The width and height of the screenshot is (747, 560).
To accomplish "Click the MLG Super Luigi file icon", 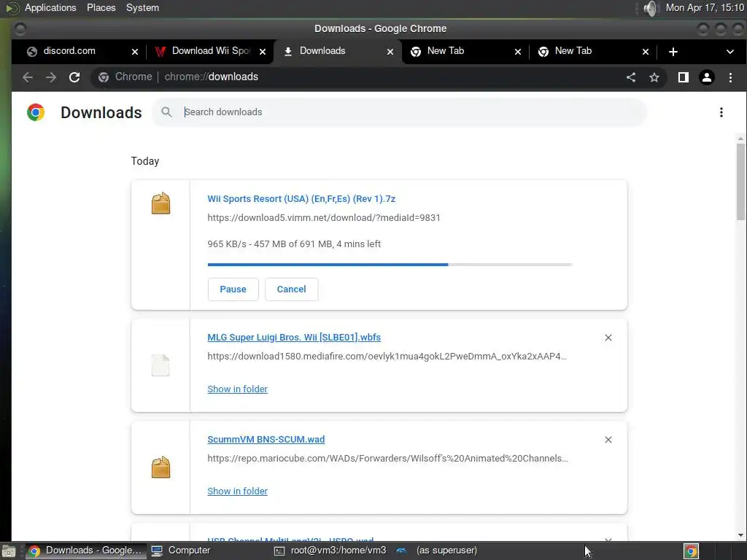I will coord(160,365).
